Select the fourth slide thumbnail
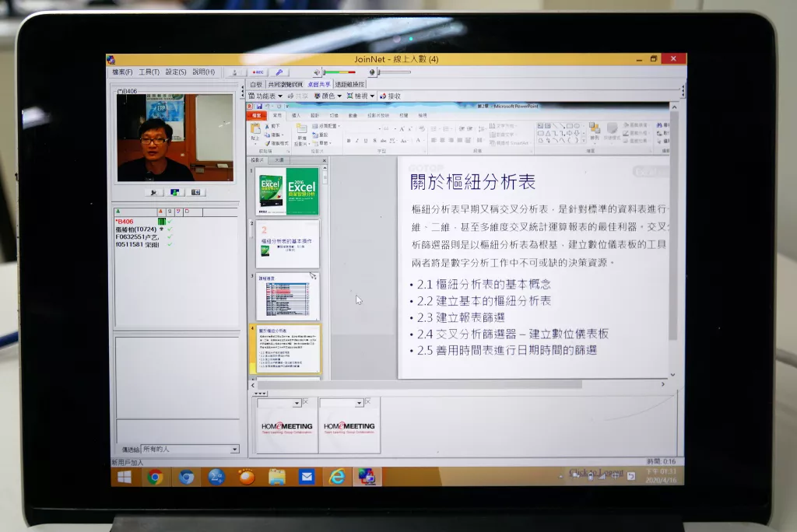 tap(287, 348)
